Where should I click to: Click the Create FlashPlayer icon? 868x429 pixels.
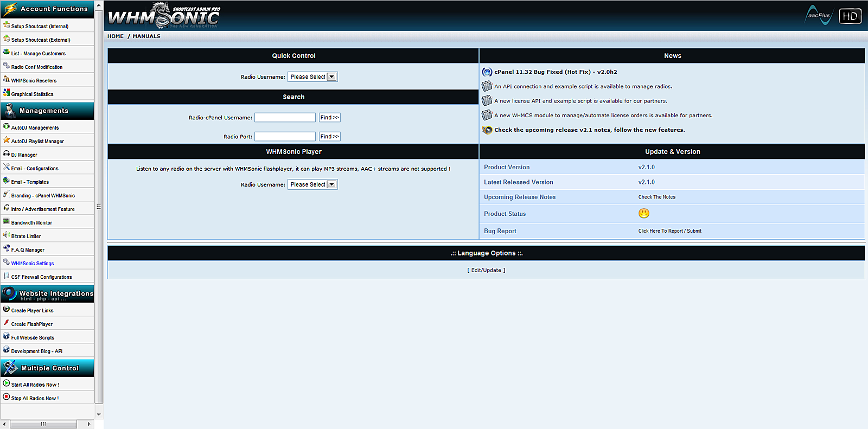point(7,323)
